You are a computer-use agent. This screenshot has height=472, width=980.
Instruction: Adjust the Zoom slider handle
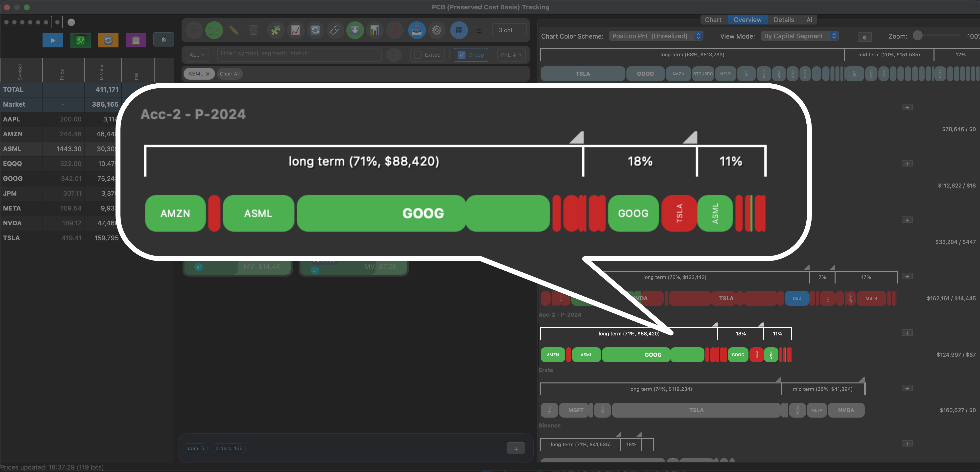pyautogui.click(x=918, y=36)
